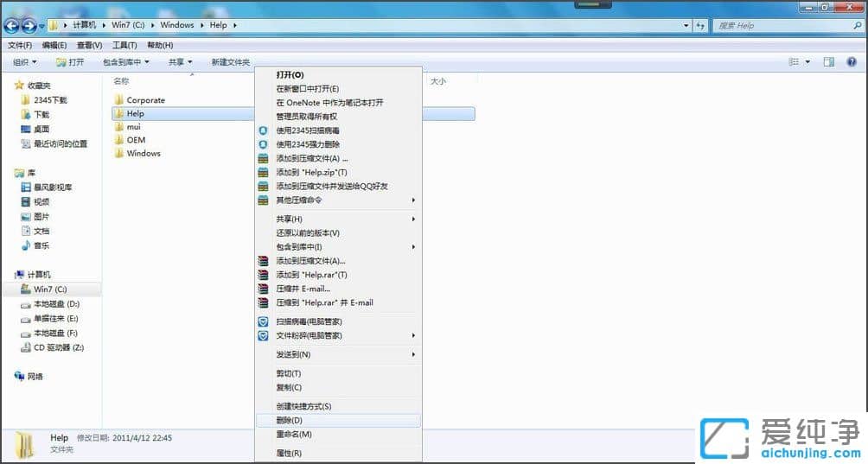This screenshot has height=464, width=868.
Task: Click the 2345 force delete shield icon
Action: click(263, 144)
